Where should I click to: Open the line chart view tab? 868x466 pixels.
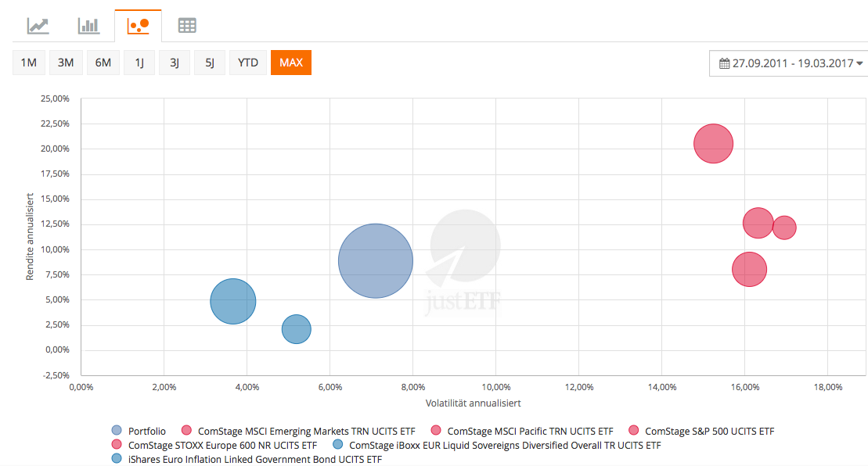pos(38,26)
